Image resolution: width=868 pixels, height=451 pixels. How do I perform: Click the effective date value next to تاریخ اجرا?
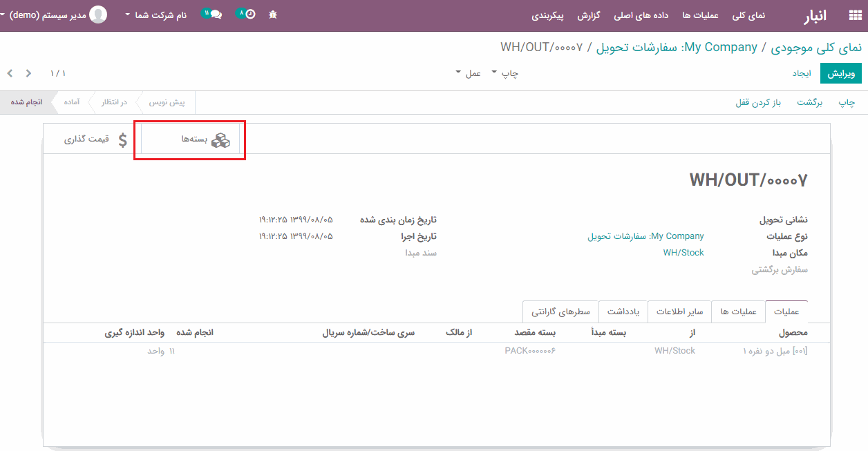point(296,236)
